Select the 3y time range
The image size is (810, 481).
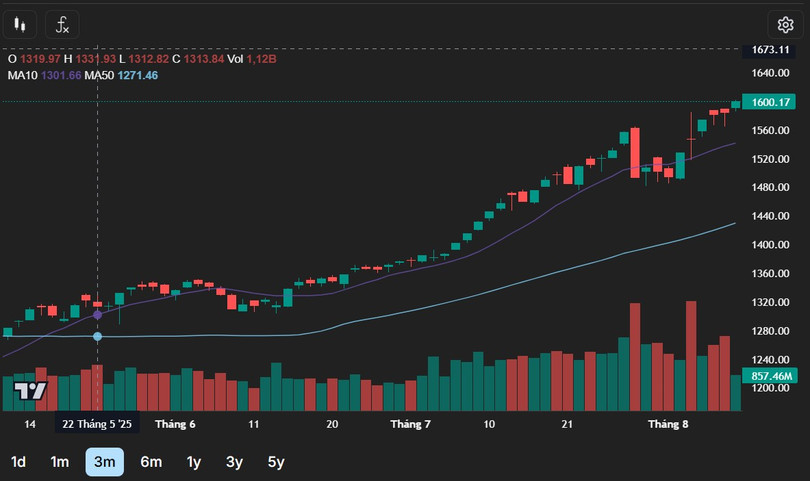(x=234, y=461)
